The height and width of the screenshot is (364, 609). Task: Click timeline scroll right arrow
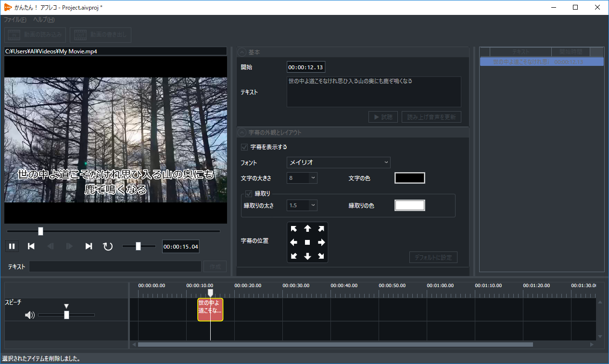(x=592, y=344)
